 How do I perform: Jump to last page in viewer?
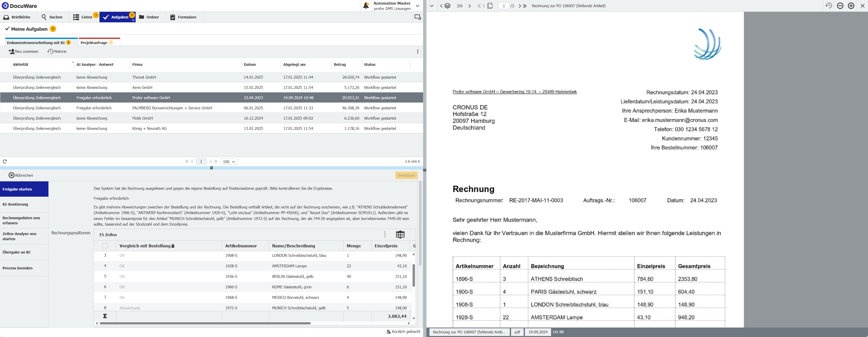(525, 6)
